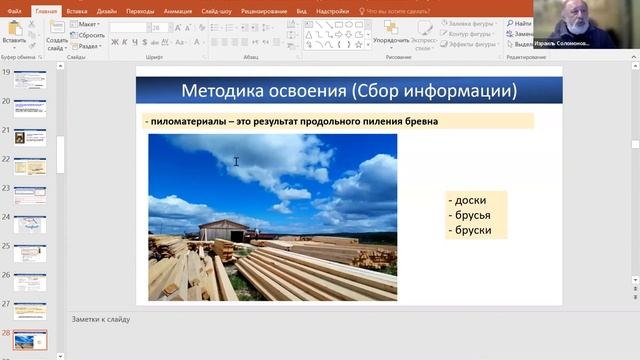Toggle align text left
This screenshot has height=360, width=640.
[x=214, y=42]
